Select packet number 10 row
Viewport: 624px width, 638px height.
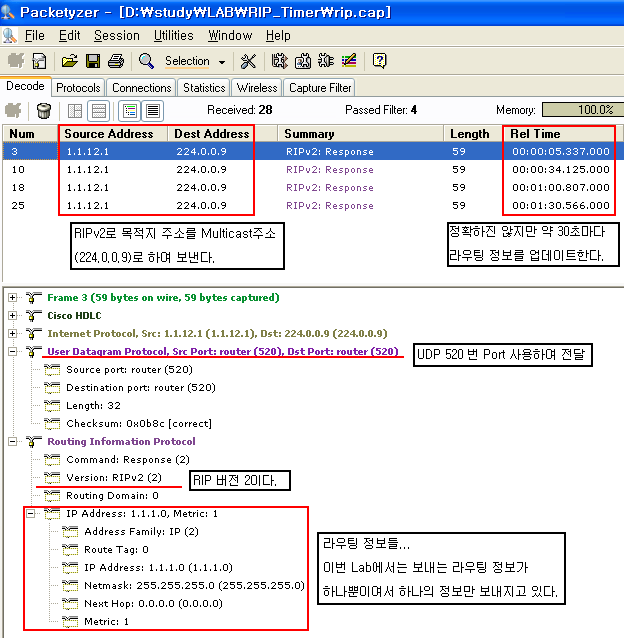point(313,170)
